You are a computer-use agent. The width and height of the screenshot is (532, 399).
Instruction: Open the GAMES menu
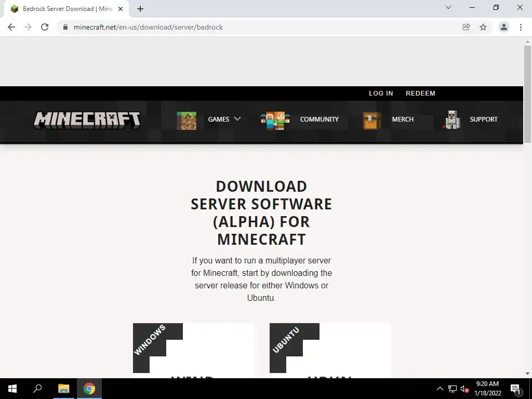tap(219, 119)
